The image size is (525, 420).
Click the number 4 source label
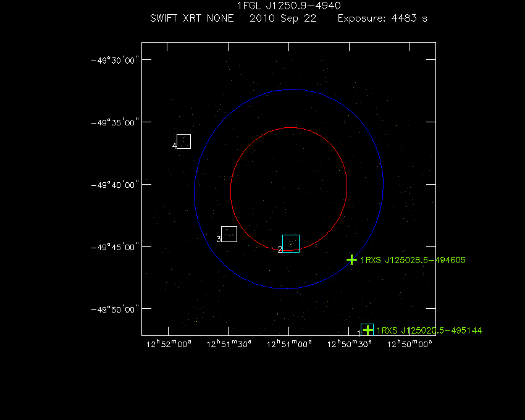[174, 146]
